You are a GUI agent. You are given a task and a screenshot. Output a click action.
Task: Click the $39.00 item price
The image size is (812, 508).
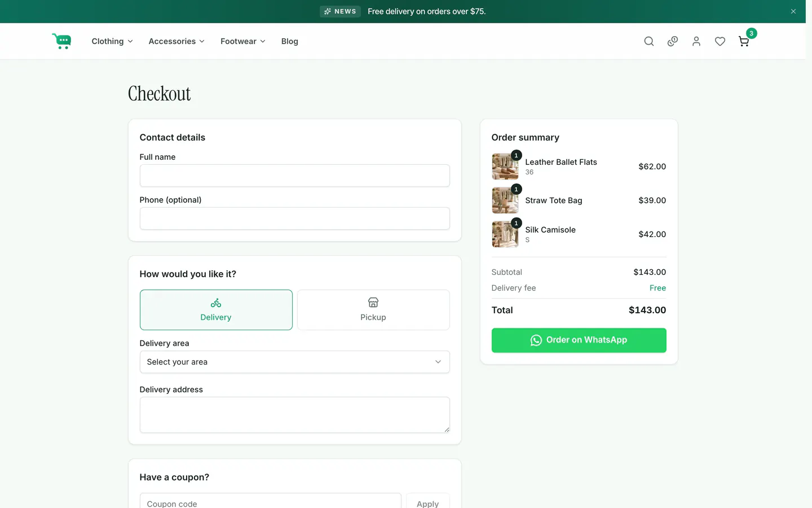(x=652, y=200)
